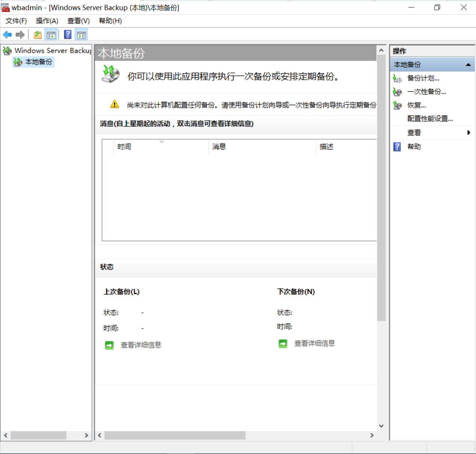Open 帮助 in the actions pane
476x454 pixels.
[414, 146]
